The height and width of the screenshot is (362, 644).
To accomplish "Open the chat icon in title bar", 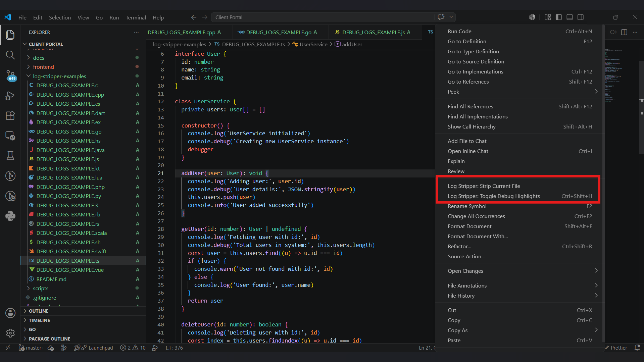I will (441, 17).
